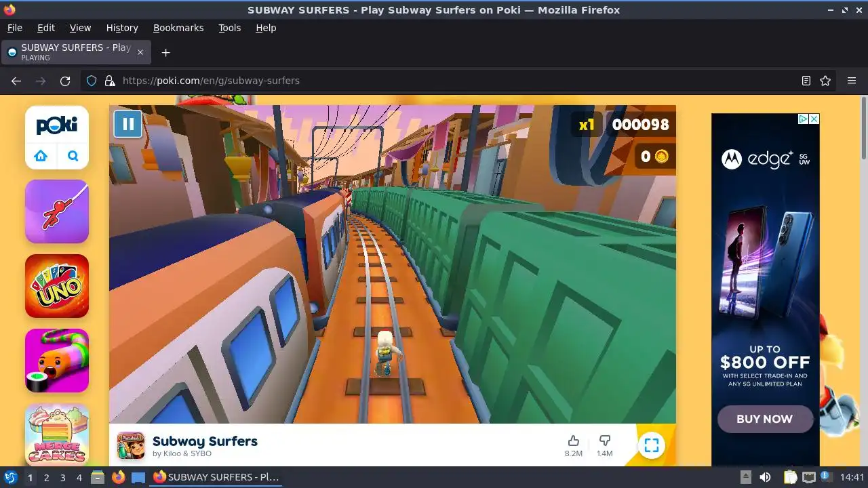Launch file manager from taskbar
The height and width of the screenshot is (488, 868).
click(x=98, y=477)
